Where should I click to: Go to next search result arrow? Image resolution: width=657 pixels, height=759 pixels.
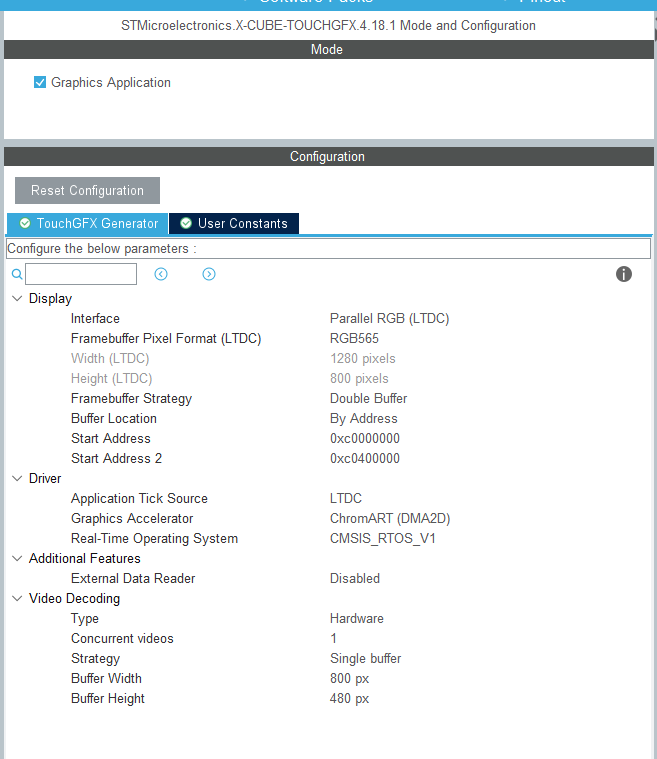click(209, 274)
